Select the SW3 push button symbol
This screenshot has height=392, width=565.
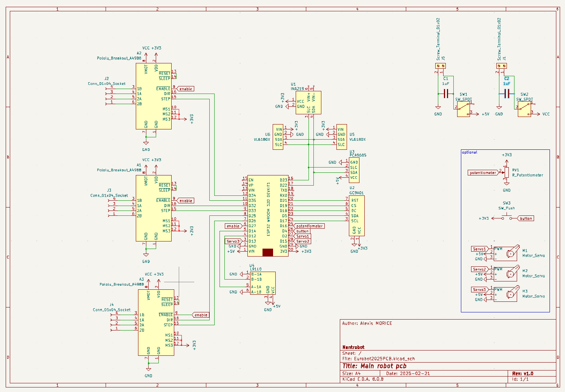[507, 218]
